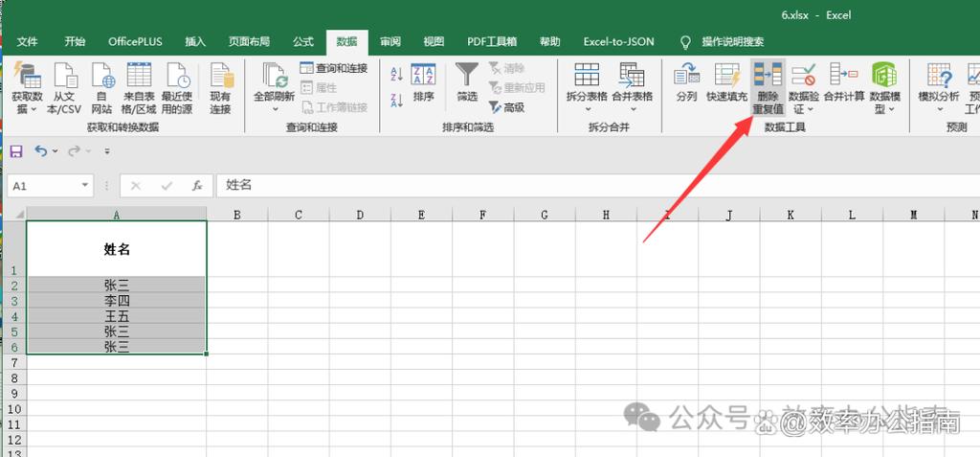980x457 pixels.
Task: Click 工作簿链接 (Workbook Links)
Action: [x=334, y=107]
